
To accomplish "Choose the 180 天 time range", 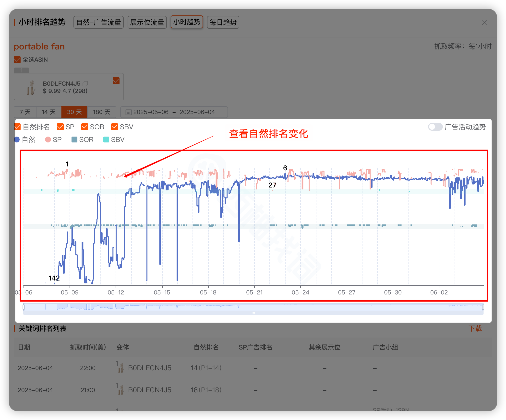I will [x=101, y=112].
